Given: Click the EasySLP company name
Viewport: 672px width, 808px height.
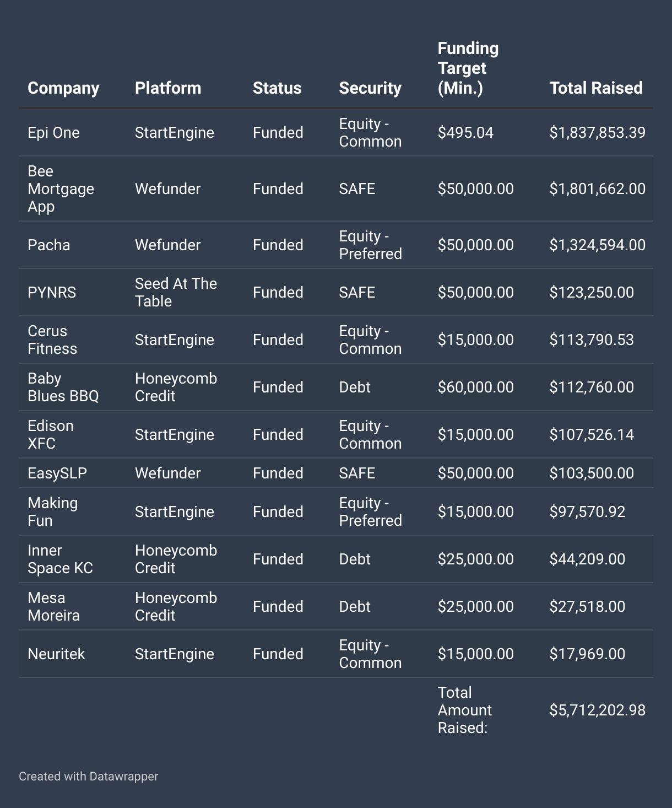Looking at the screenshot, I should pyautogui.click(x=57, y=473).
